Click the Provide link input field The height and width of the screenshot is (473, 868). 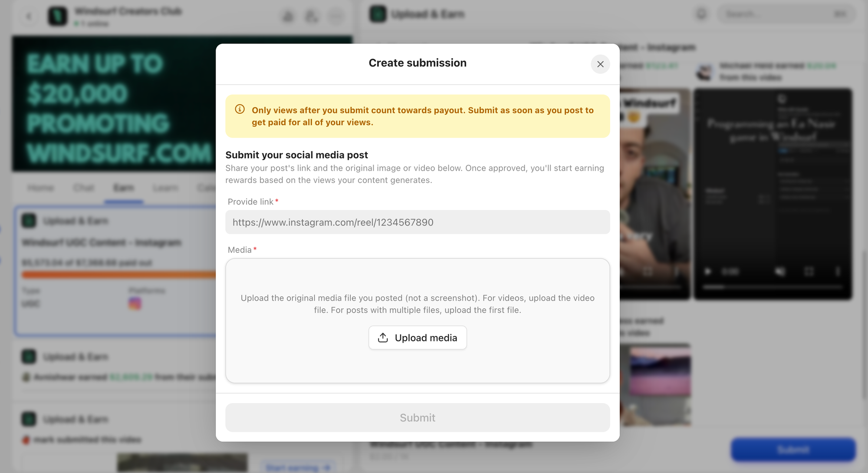point(417,222)
